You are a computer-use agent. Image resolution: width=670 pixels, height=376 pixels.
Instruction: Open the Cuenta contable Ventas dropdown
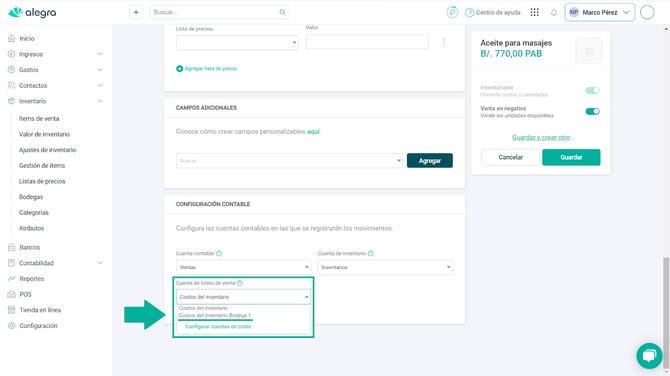244,267
